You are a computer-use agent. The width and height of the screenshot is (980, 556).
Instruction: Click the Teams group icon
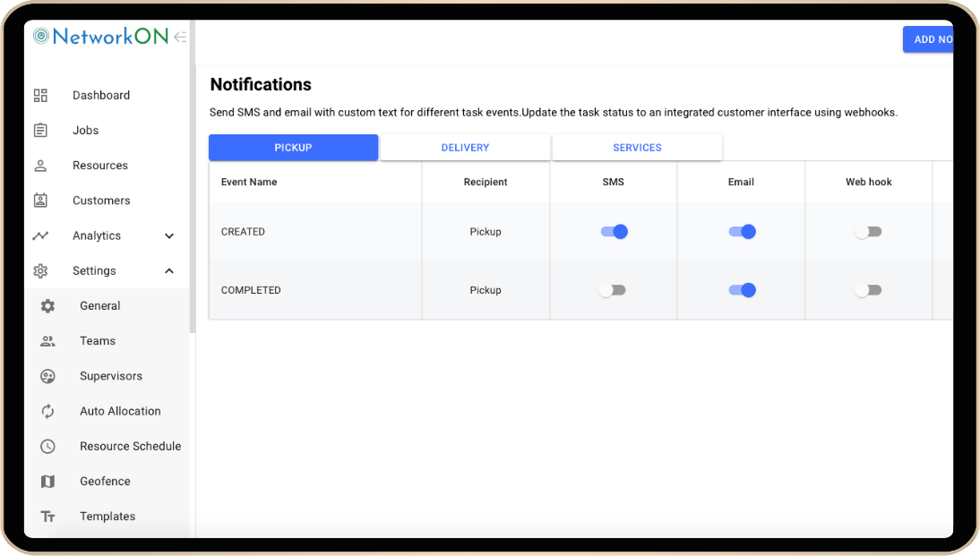[x=48, y=341]
